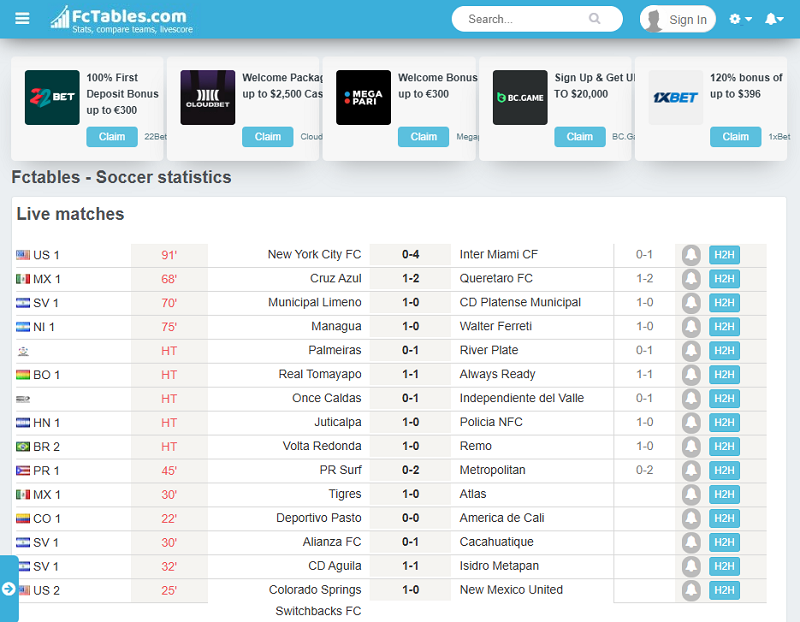Claim the 22Bet deposit bonus
The image size is (800, 622).
click(112, 137)
